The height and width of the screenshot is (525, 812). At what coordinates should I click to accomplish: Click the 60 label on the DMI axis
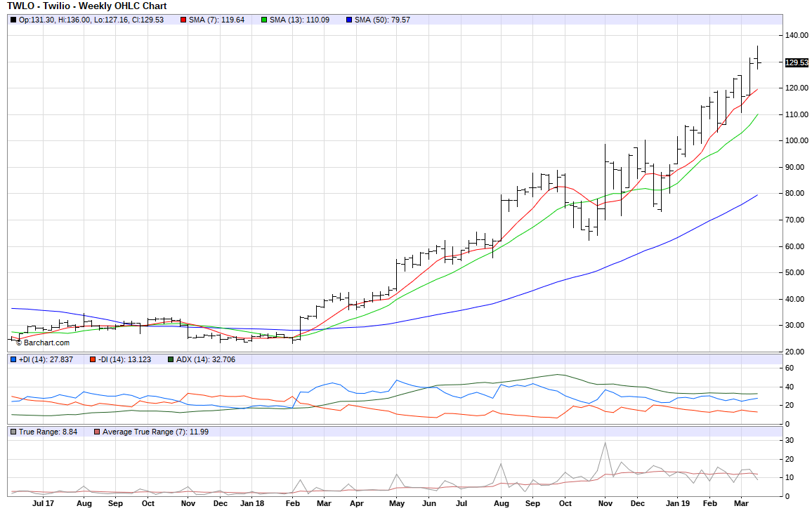[x=790, y=368]
